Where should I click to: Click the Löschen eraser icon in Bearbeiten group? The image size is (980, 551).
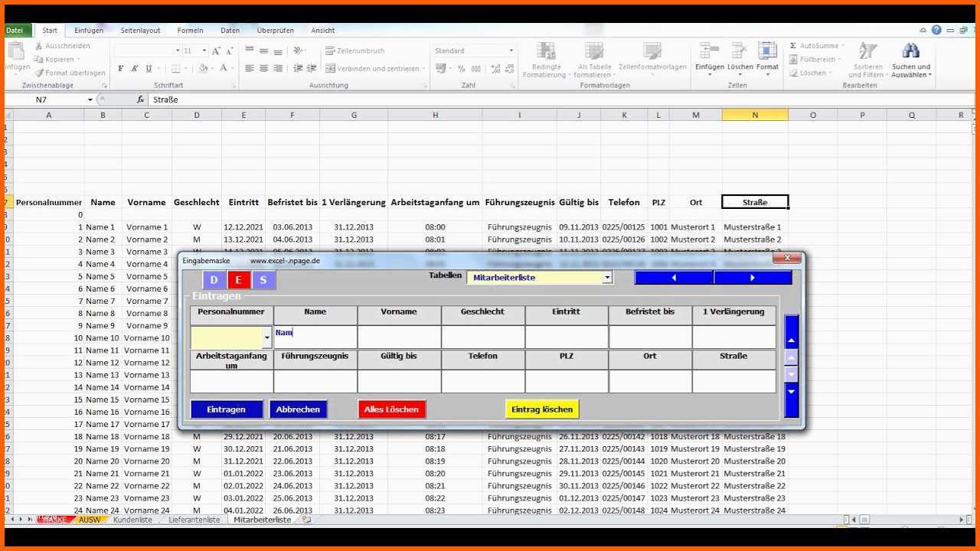click(793, 73)
